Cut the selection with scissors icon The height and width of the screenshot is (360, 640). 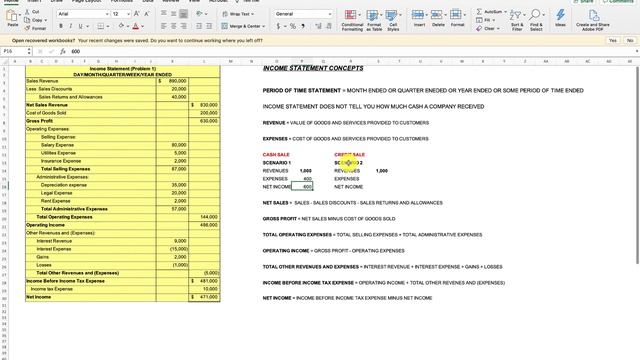[x=27, y=12]
